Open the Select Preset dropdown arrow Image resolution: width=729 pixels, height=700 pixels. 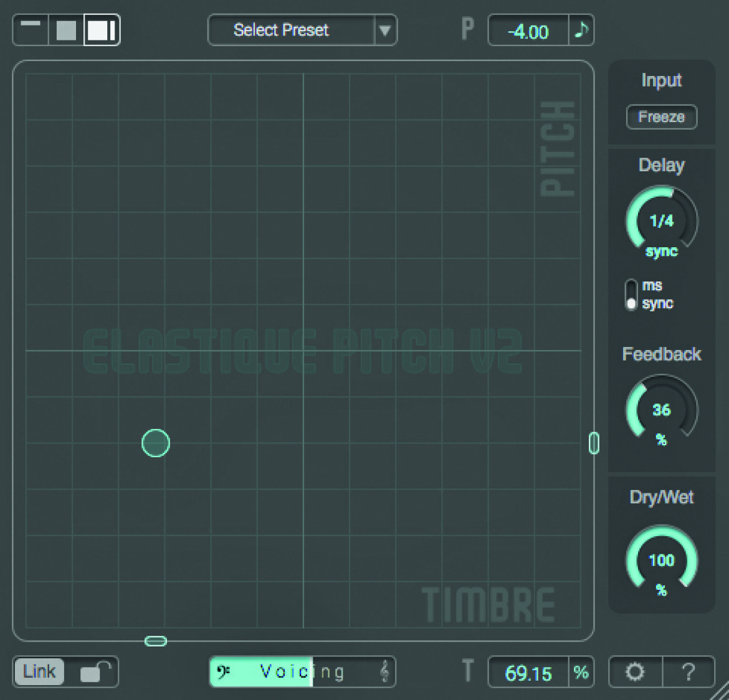click(385, 31)
